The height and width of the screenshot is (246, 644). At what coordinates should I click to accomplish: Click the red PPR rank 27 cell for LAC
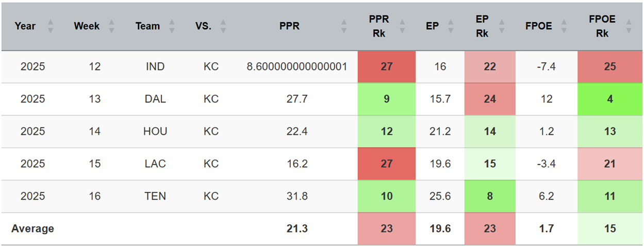386,164
